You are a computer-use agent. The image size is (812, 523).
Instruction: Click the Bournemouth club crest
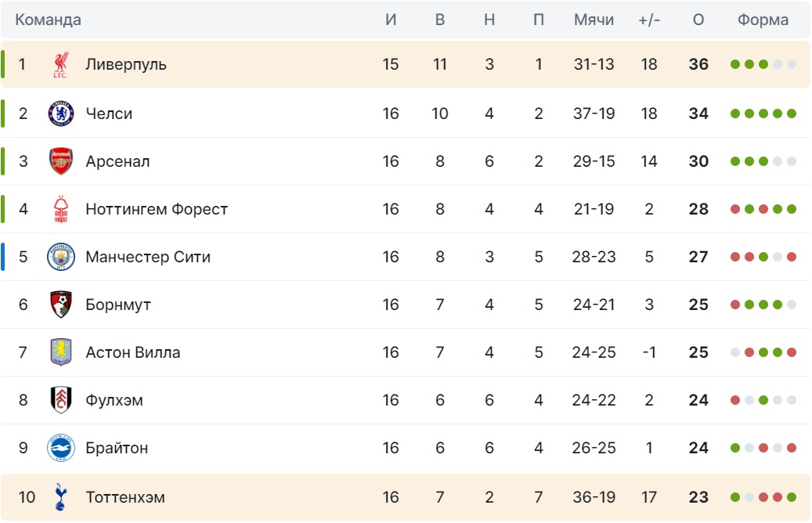point(61,305)
